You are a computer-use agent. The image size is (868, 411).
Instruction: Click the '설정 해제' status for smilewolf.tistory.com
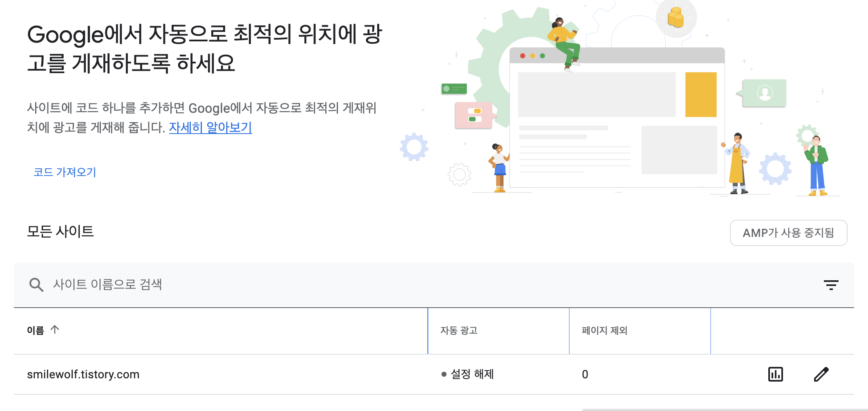pyautogui.click(x=468, y=374)
